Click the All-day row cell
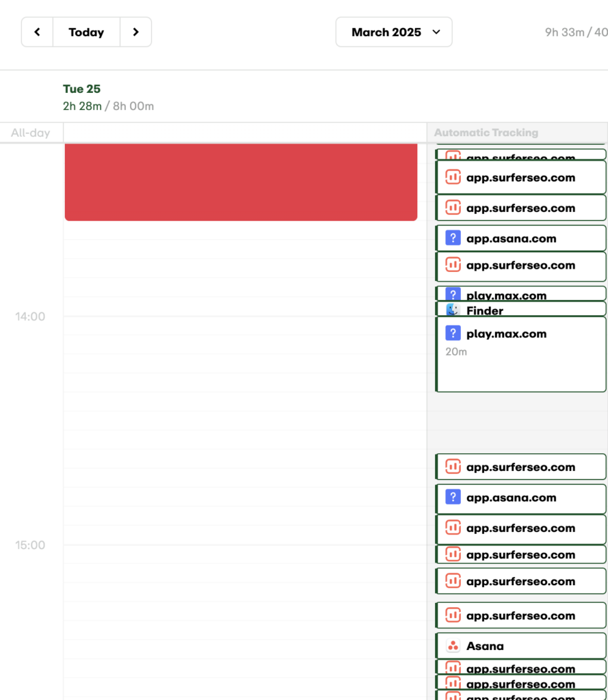 244,133
